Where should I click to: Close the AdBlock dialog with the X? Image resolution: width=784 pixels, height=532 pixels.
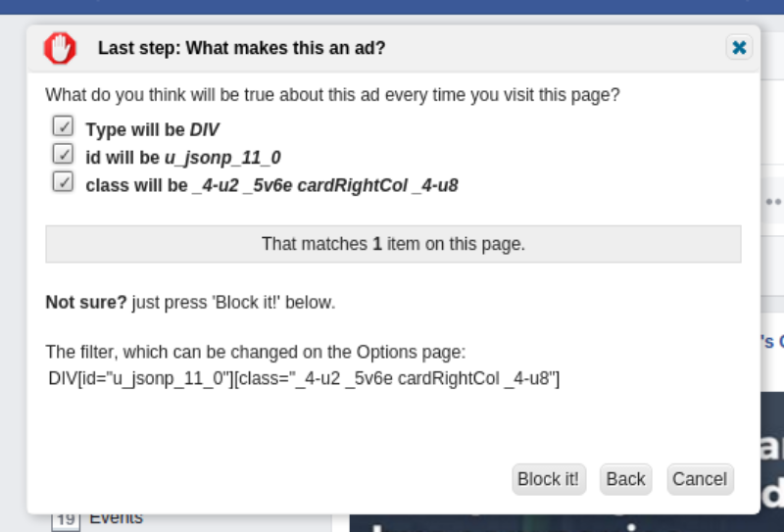pyautogui.click(x=739, y=47)
